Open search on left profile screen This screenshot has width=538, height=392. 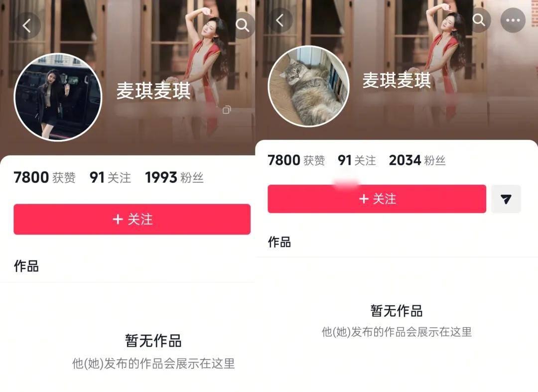point(243,25)
